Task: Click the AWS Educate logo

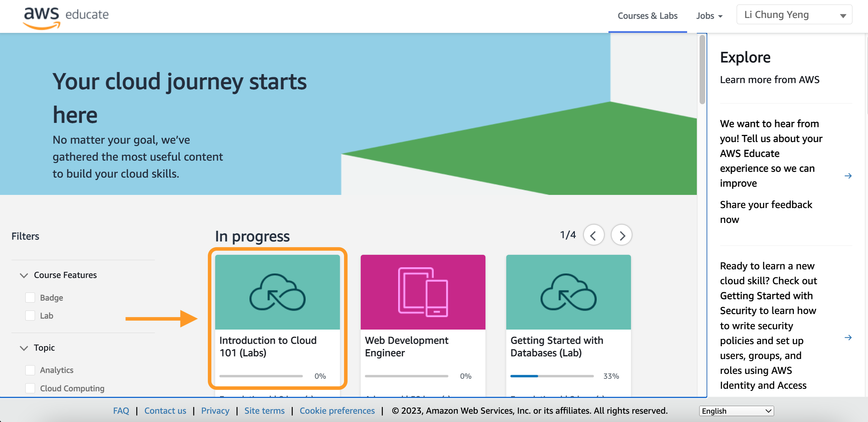Action: (x=66, y=17)
